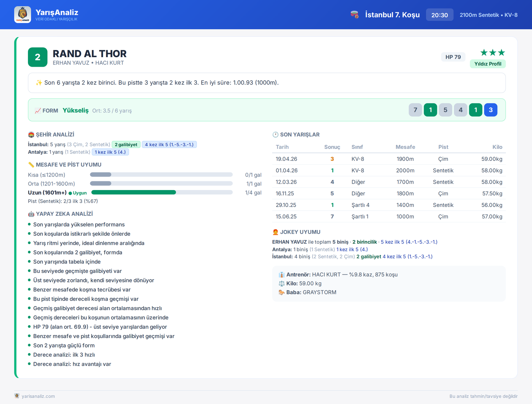
Task: Click the sparkle icon in the summary box
Action: [39, 83]
